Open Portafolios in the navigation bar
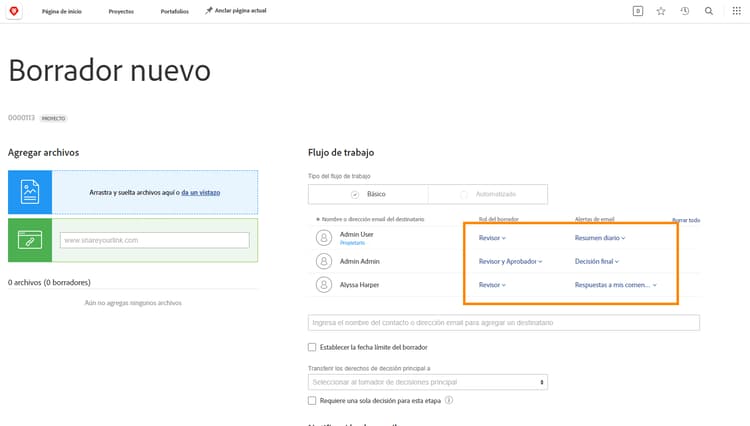Image resolution: width=750 pixels, height=426 pixels. tap(175, 11)
